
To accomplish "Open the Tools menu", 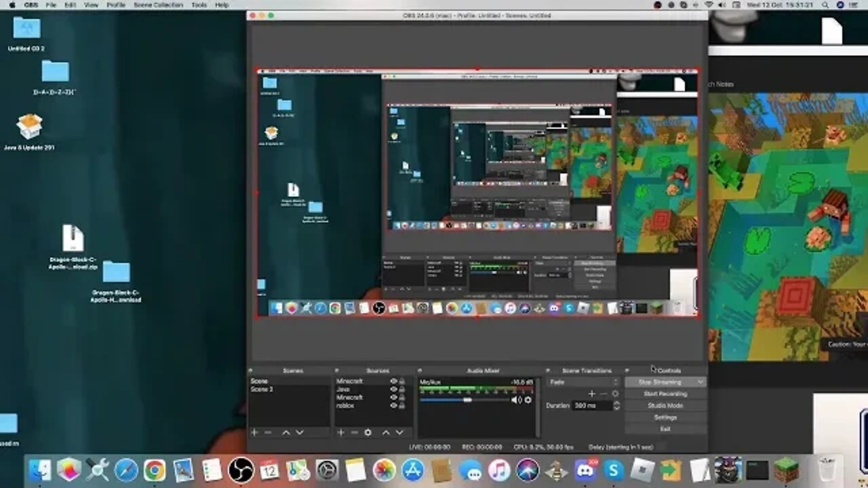I will pos(199,5).
